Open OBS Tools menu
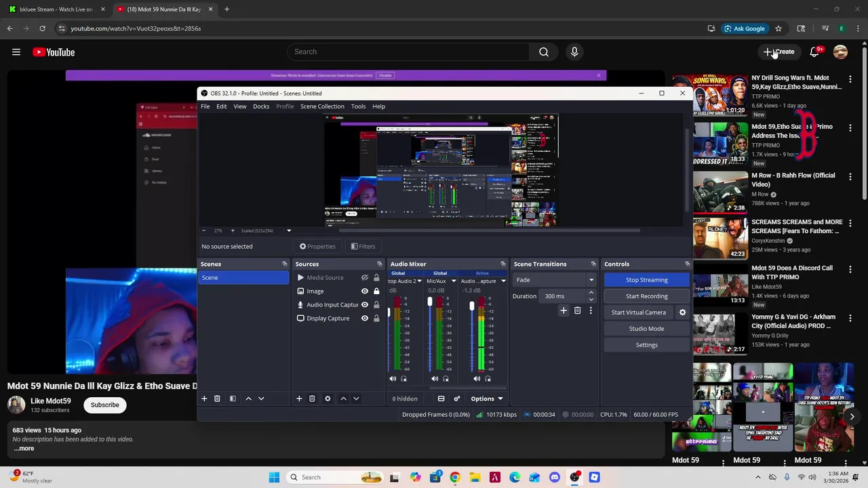This screenshot has height=488, width=868. 358,106
